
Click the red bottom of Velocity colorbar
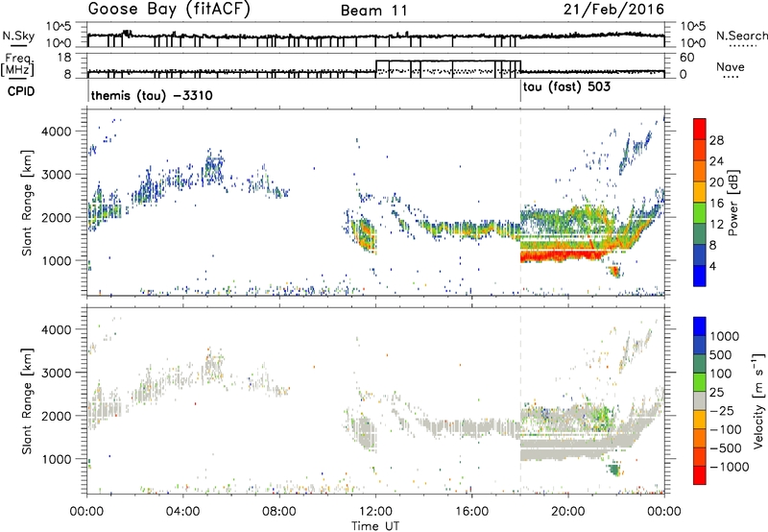click(x=700, y=475)
